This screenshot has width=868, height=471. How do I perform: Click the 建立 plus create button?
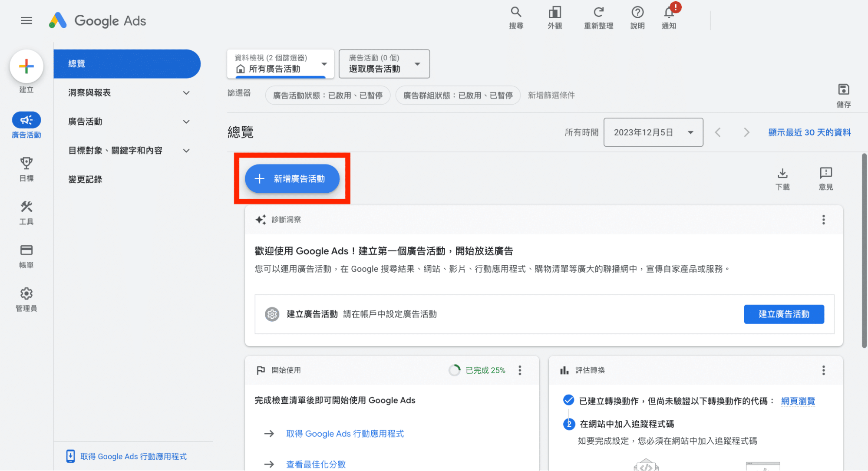(x=26, y=66)
